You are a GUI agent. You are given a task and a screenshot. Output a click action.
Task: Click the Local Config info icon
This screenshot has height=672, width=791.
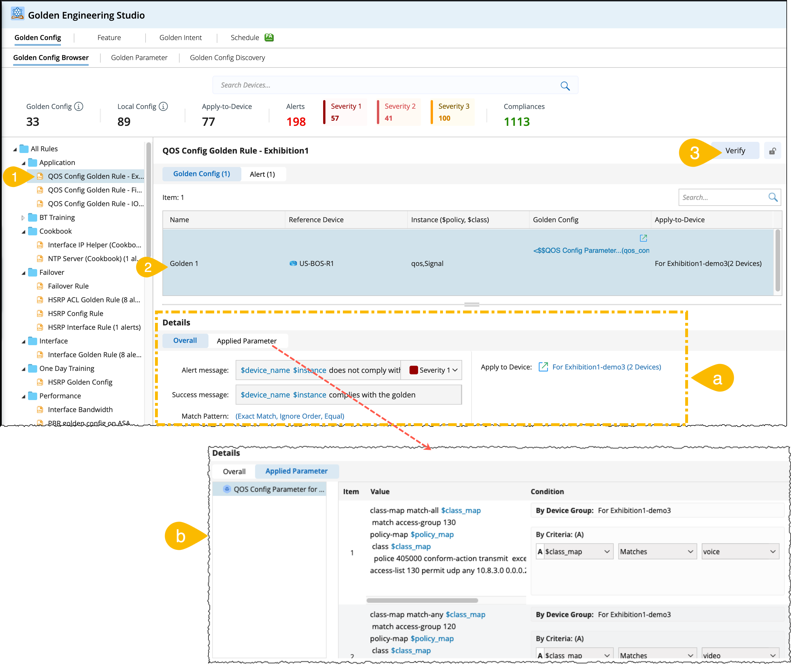point(163,107)
